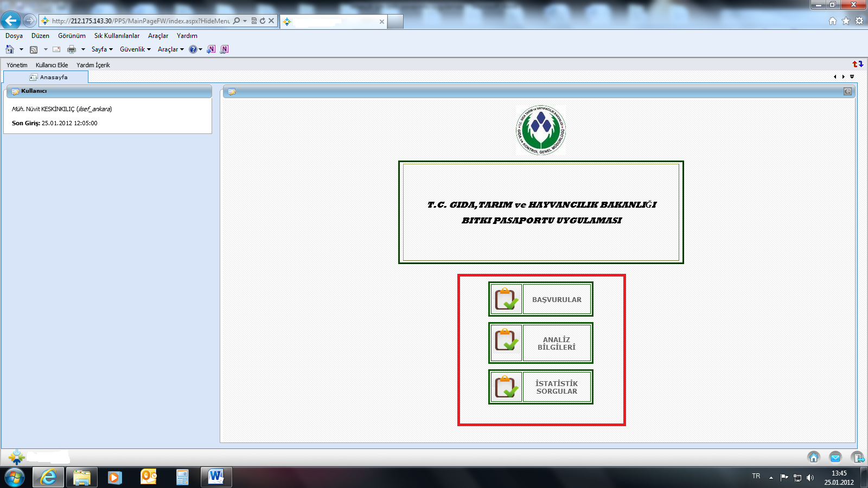This screenshot has height=488, width=868.
Task: Click the Send to OneNote icon
Action: [211, 49]
